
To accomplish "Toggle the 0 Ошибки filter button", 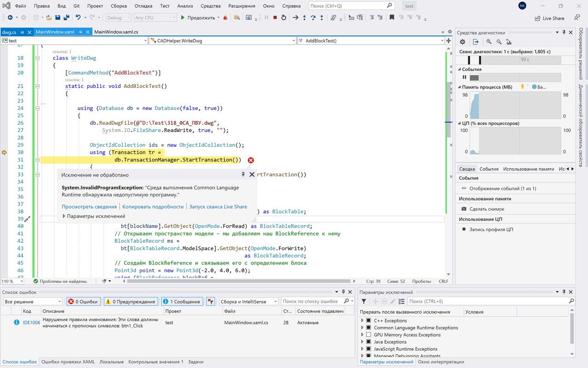I will click(x=84, y=301).
